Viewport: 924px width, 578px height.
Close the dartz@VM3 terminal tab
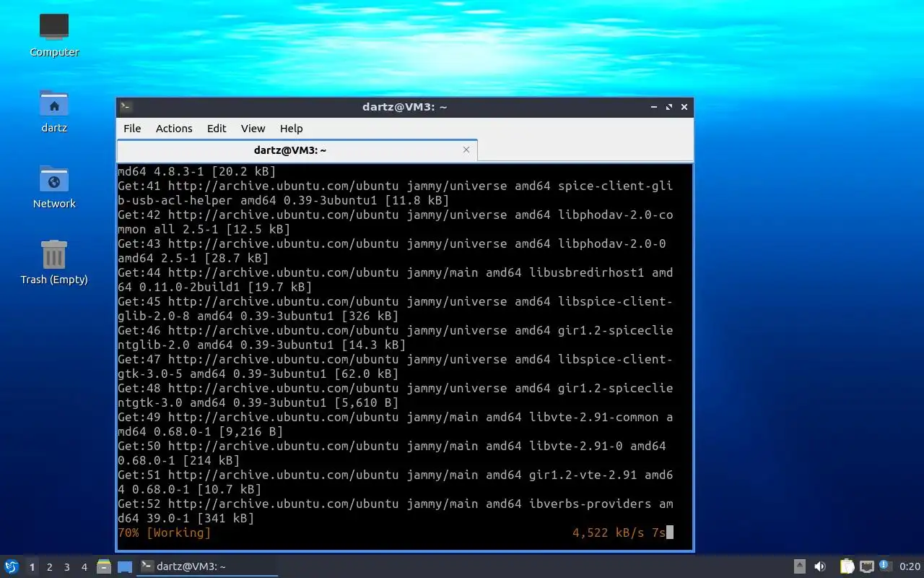[x=466, y=150]
